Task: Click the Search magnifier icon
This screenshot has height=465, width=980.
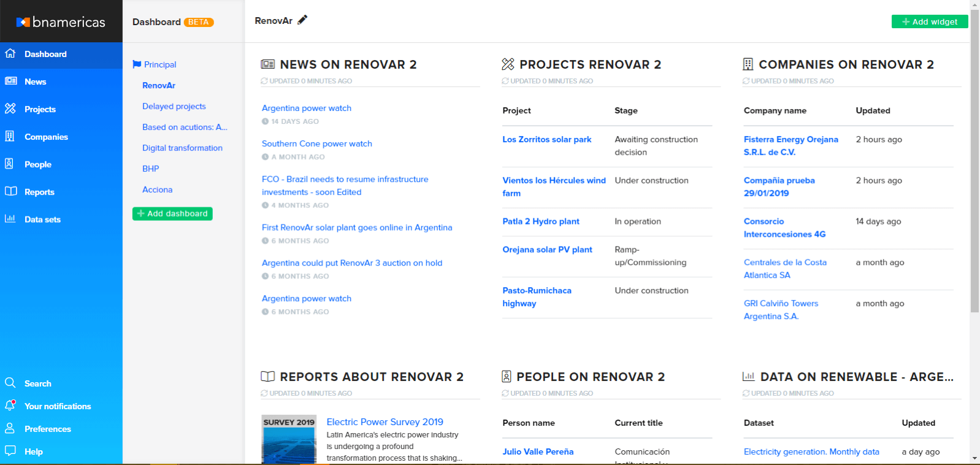Action: (x=10, y=383)
